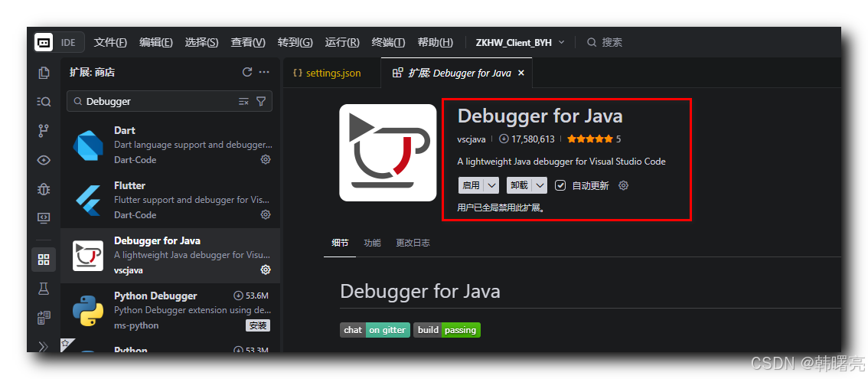Open the Testing flask icon
Viewport: 868px width, 379px height.
(x=44, y=288)
